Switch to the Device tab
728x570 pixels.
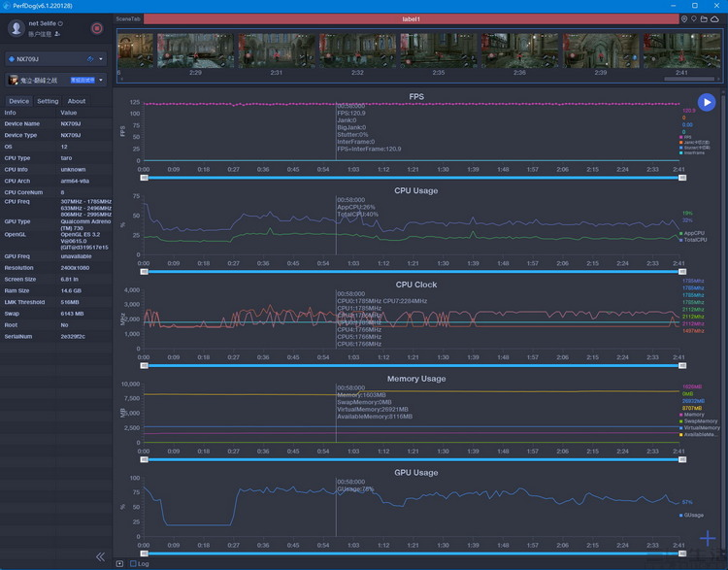click(18, 101)
